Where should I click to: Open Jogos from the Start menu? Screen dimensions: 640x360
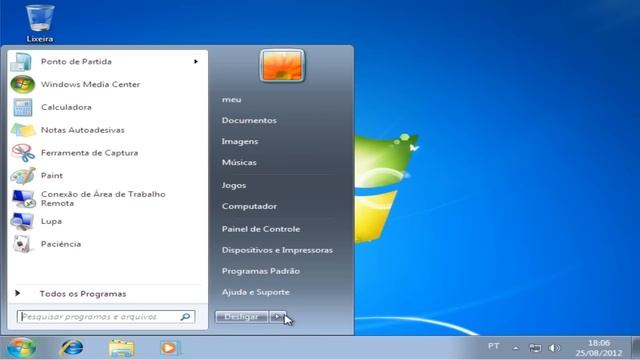click(x=234, y=185)
